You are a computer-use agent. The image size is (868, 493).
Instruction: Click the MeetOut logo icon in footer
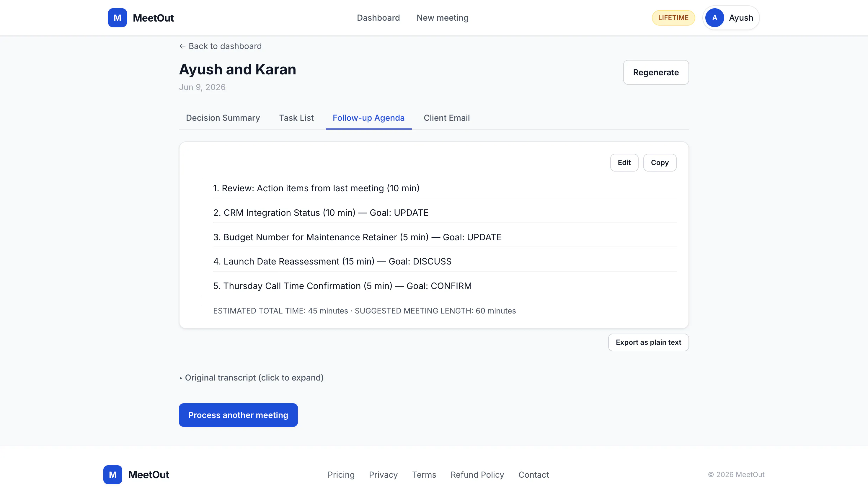click(x=112, y=474)
